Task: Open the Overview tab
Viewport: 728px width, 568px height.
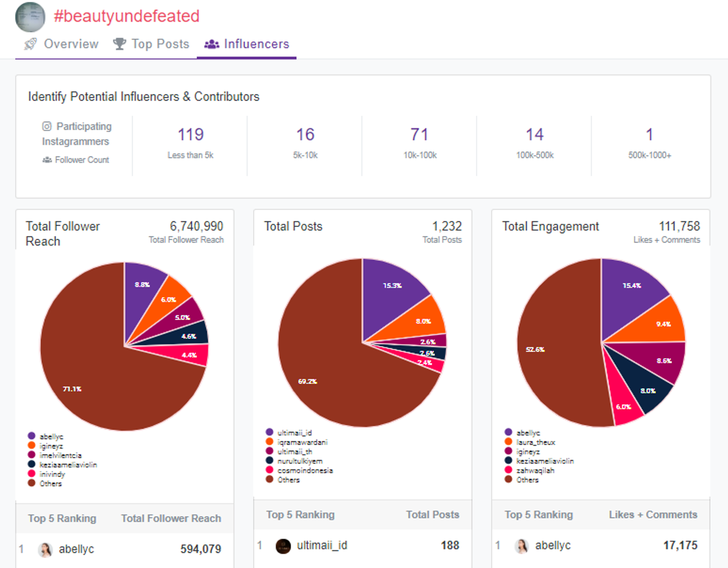Action: pyautogui.click(x=71, y=44)
